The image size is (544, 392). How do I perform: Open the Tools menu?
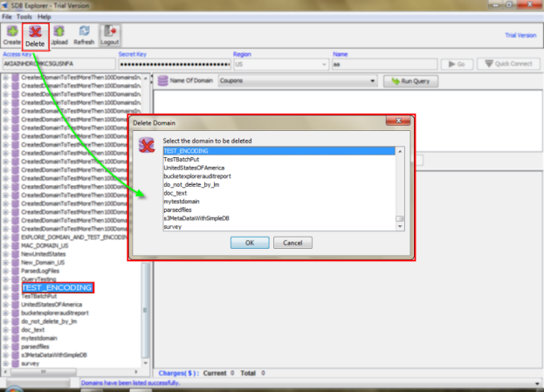pyautogui.click(x=24, y=17)
